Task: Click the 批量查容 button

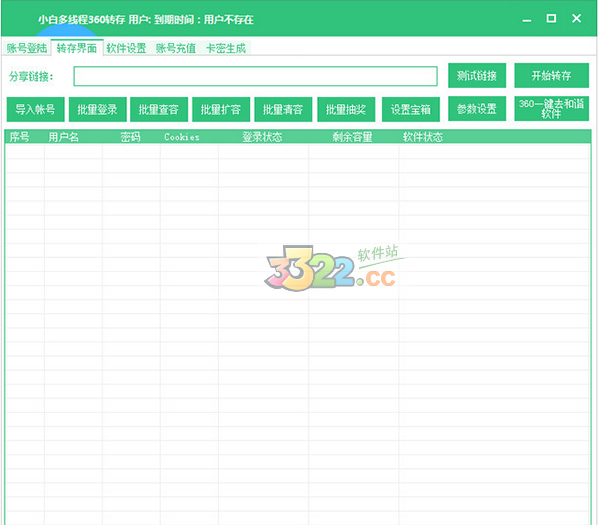Action: (159, 109)
